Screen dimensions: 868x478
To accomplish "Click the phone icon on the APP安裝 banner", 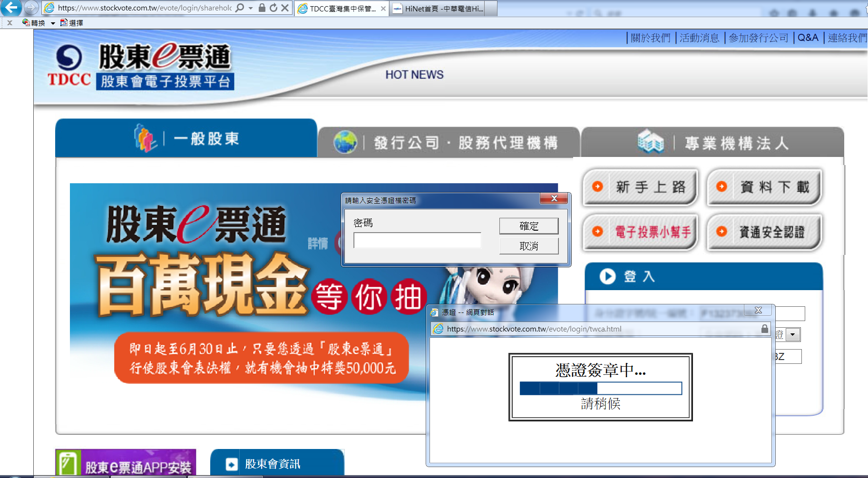I will click(68, 463).
